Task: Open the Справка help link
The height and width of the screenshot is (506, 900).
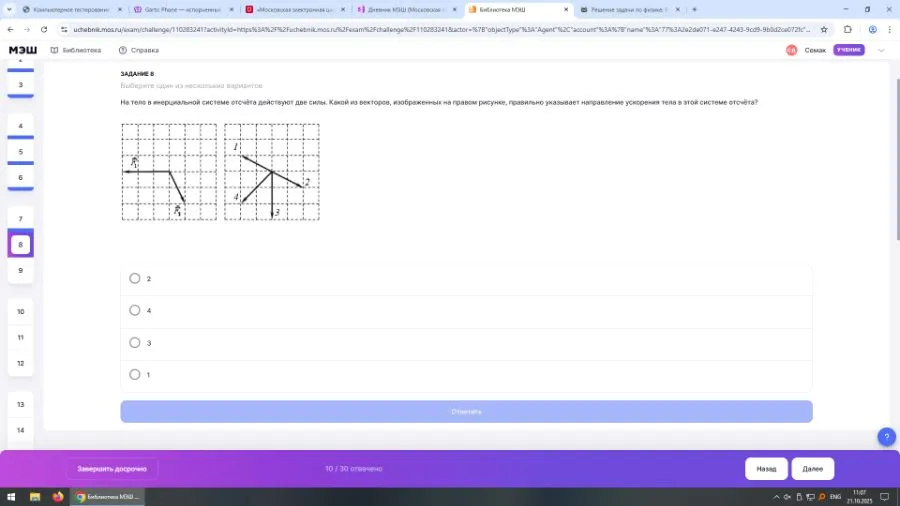Action: point(138,50)
